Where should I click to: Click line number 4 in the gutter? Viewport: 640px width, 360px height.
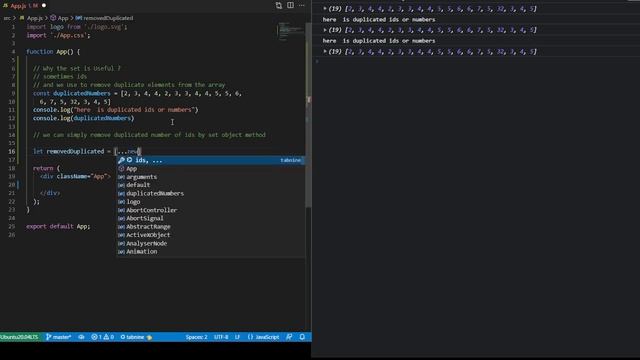pyautogui.click(x=13, y=51)
